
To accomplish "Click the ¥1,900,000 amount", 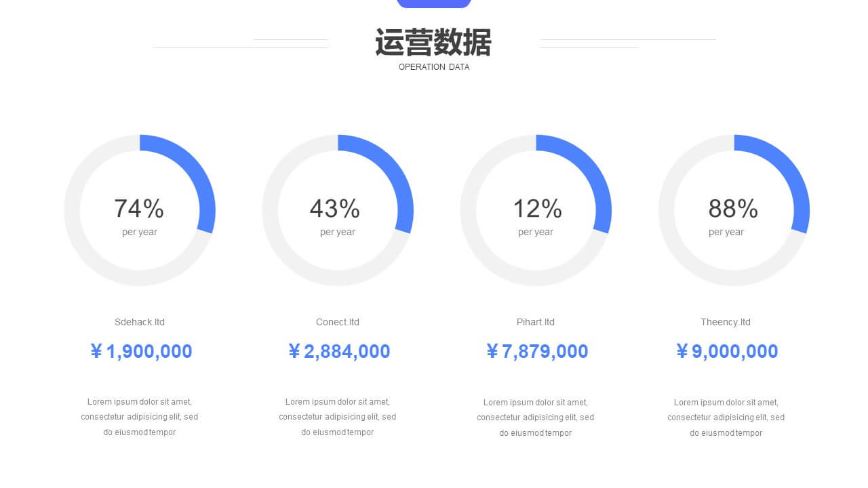I will coord(141,351).
